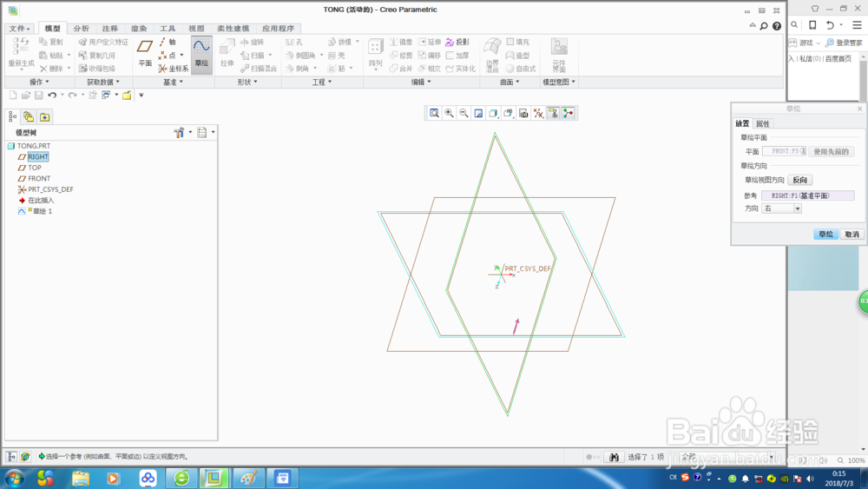This screenshot has width=868, height=489.
Task: Switch to the 柔性建模 ribbon tab
Action: tap(233, 29)
